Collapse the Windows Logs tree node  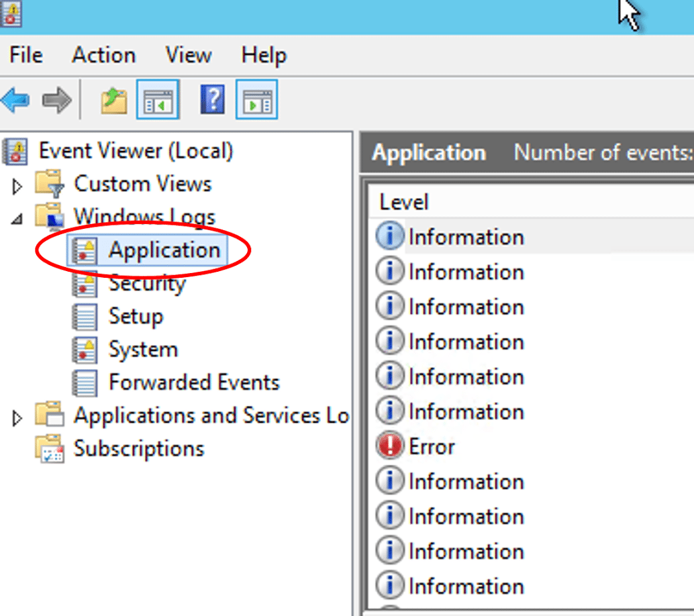(17, 218)
